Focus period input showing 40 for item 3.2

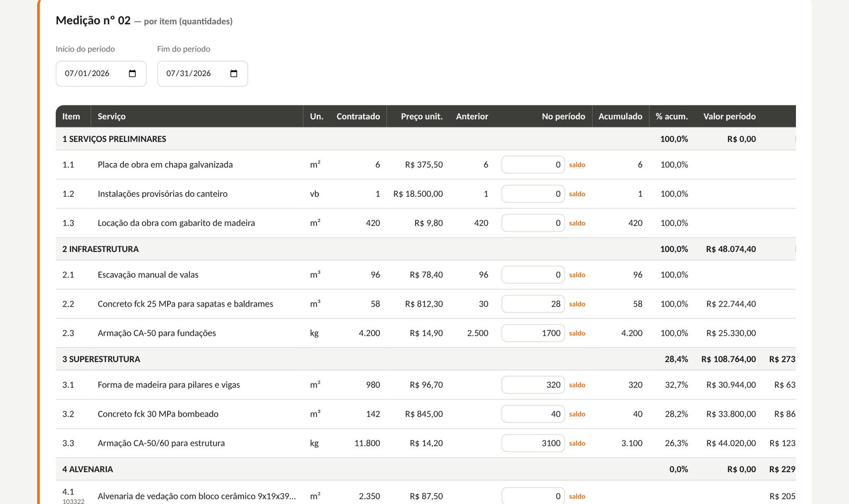pos(533,414)
